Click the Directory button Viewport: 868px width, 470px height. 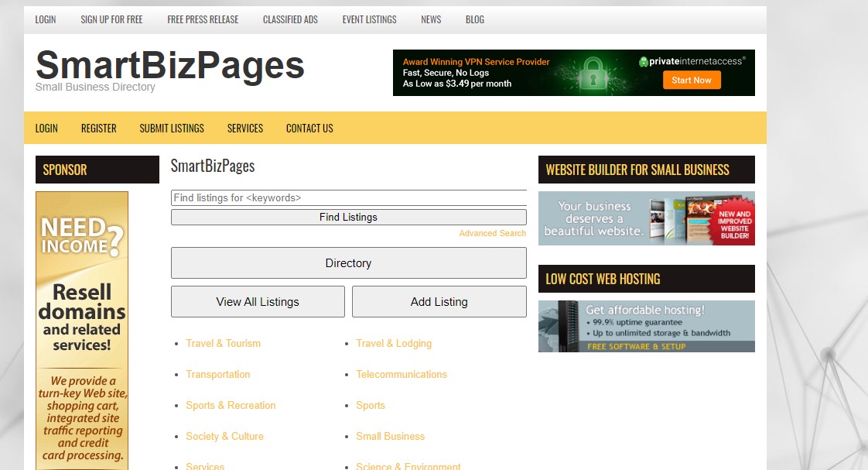[x=348, y=263]
